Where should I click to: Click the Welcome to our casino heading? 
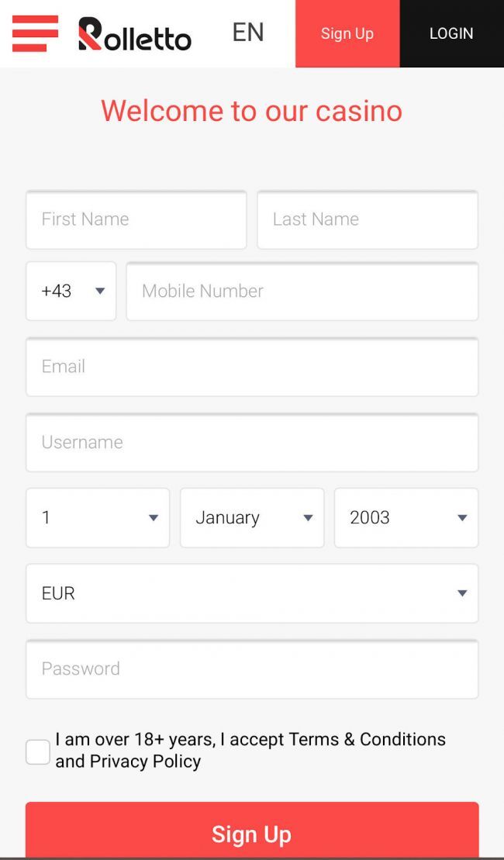point(251,111)
